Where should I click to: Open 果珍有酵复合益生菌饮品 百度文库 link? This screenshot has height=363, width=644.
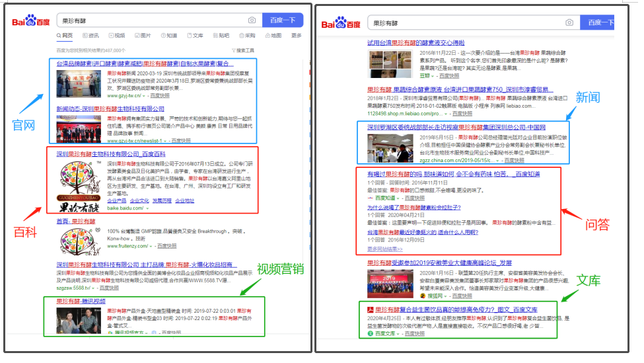pos(456,310)
